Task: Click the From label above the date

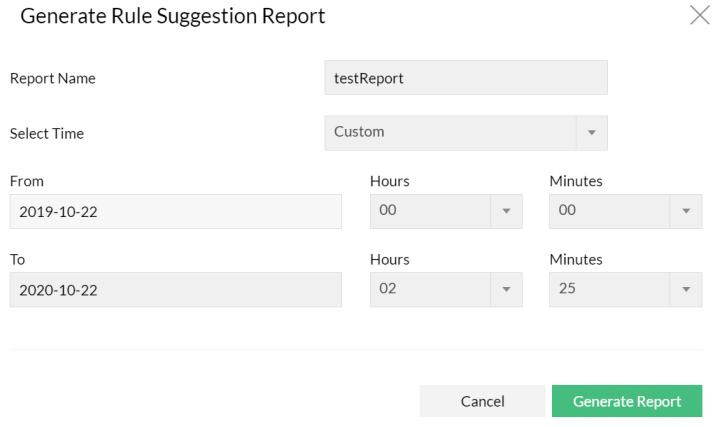Action: click(27, 181)
